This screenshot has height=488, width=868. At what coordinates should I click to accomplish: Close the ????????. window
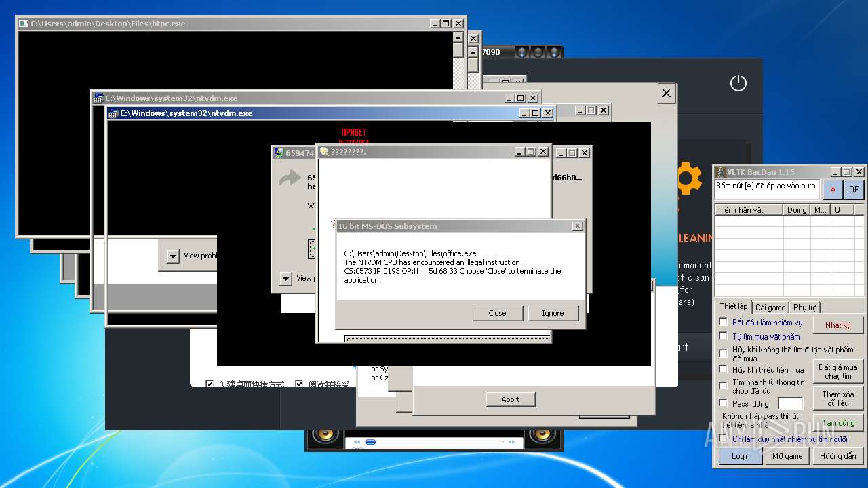pos(542,152)
